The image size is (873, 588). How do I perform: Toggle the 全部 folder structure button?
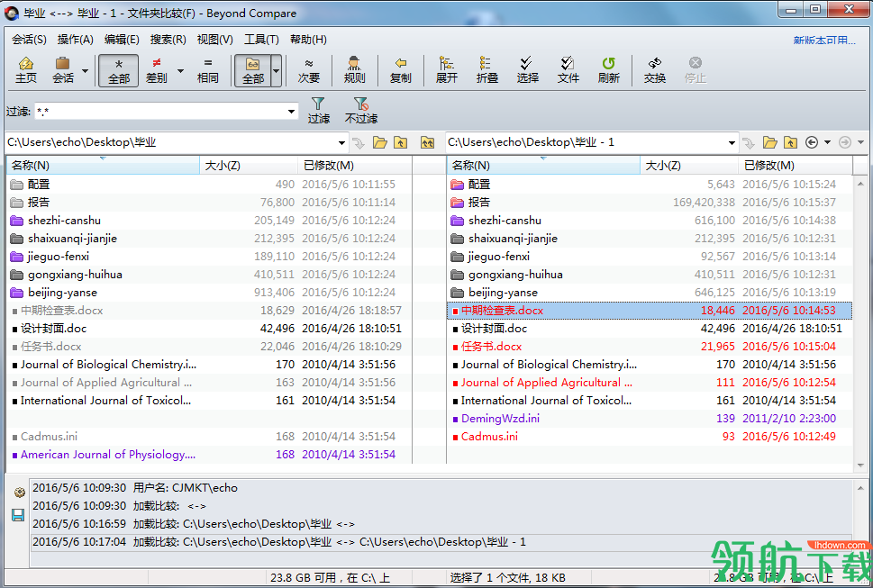click(253, 70)
